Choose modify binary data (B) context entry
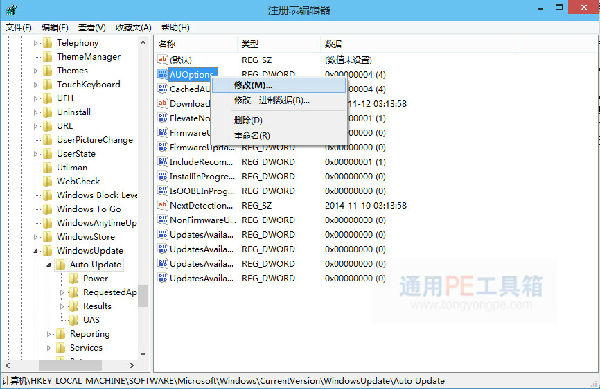Viewport: 600px width, 389px height. (279, 100)
